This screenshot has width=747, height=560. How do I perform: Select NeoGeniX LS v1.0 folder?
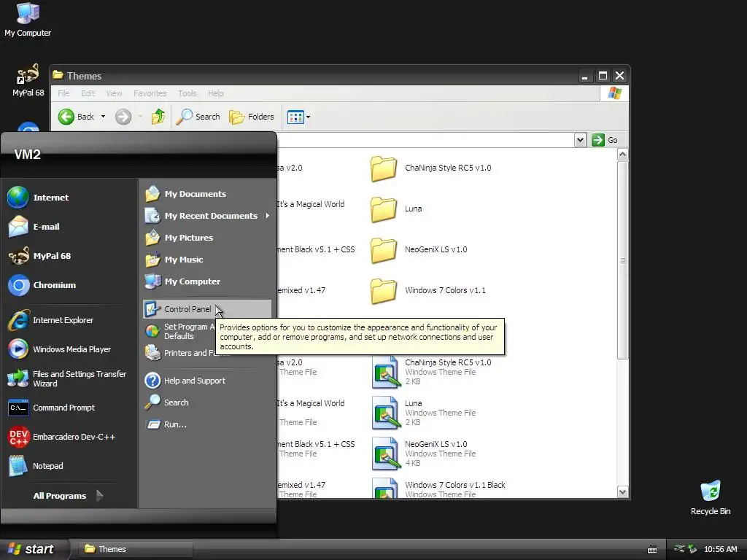click(x=419, y=249)
